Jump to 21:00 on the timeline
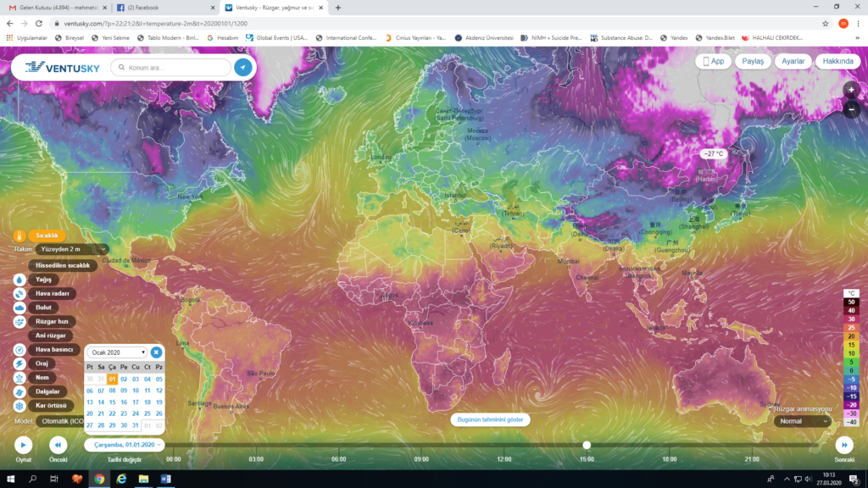The image size is (868, 488). (x=752, y=459)
